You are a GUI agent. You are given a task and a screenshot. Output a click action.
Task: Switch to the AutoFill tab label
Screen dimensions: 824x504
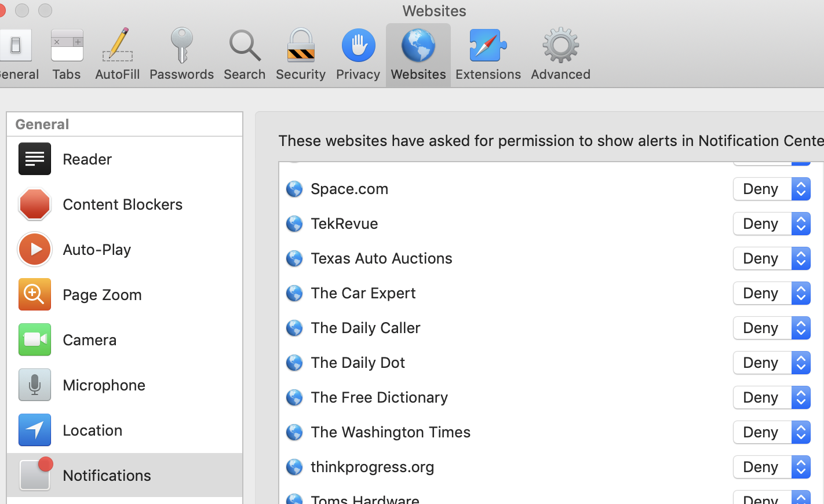pyautogui.click(x=118, y=74)
